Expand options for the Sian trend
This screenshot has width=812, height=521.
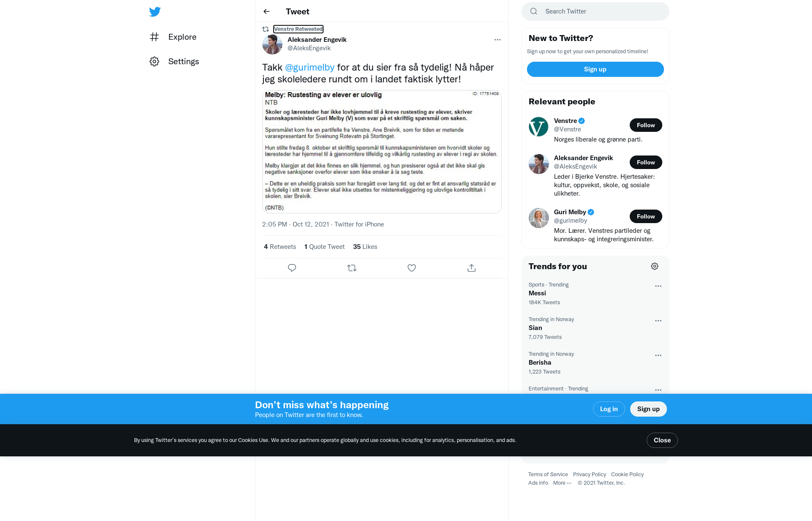658,321
